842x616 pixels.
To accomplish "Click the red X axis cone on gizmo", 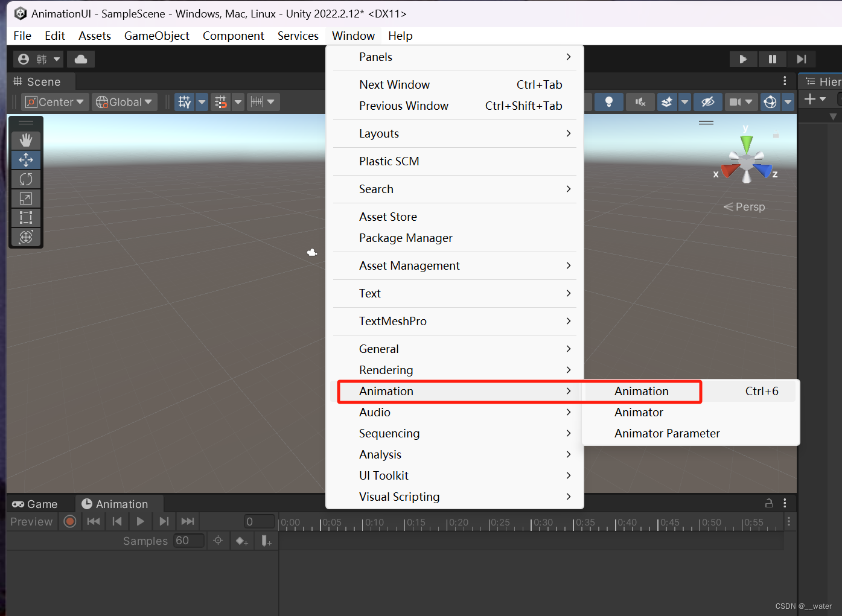I will tap(730, 170).
